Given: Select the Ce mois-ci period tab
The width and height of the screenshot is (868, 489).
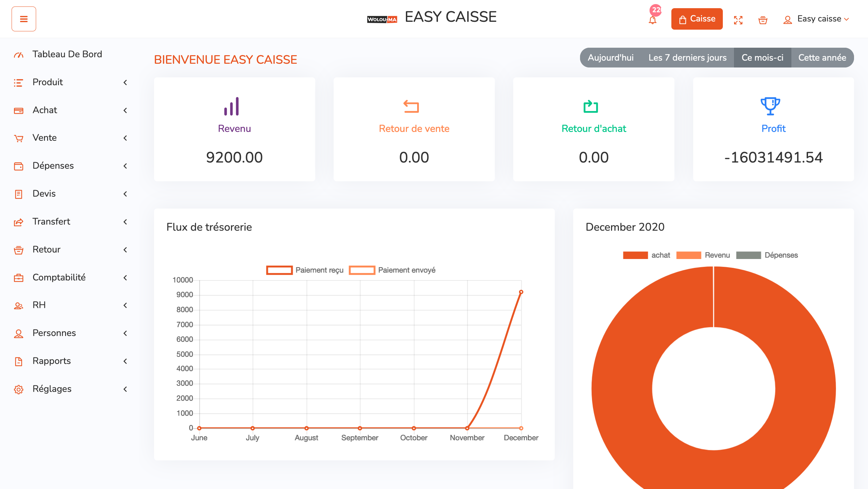Looking at the screenshot, I should click(x=762, y=58).
